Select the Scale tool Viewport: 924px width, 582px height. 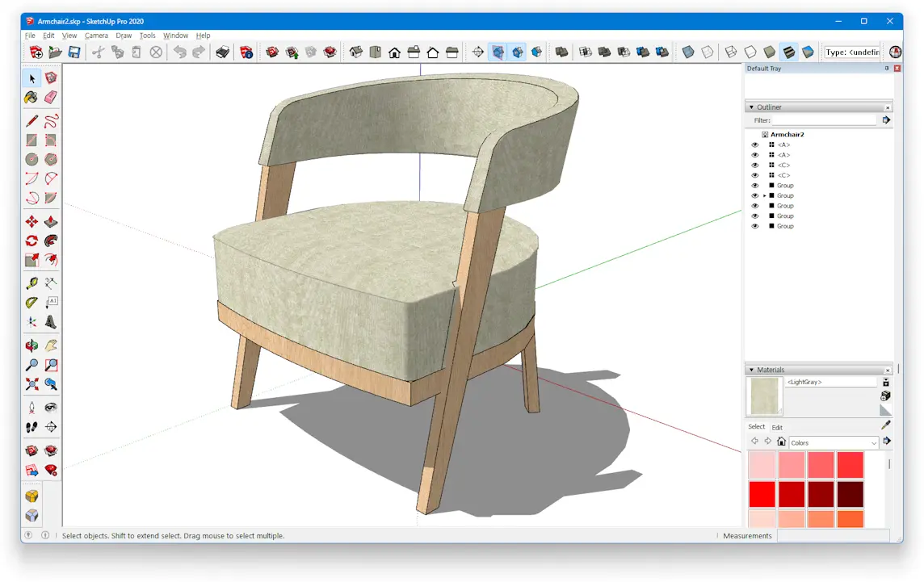[x=31, y=260]
